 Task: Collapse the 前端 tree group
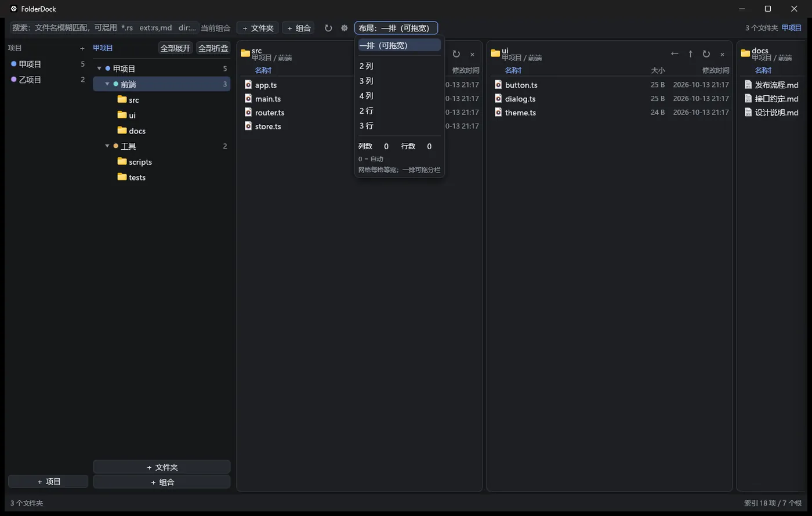tap(107, 84)
